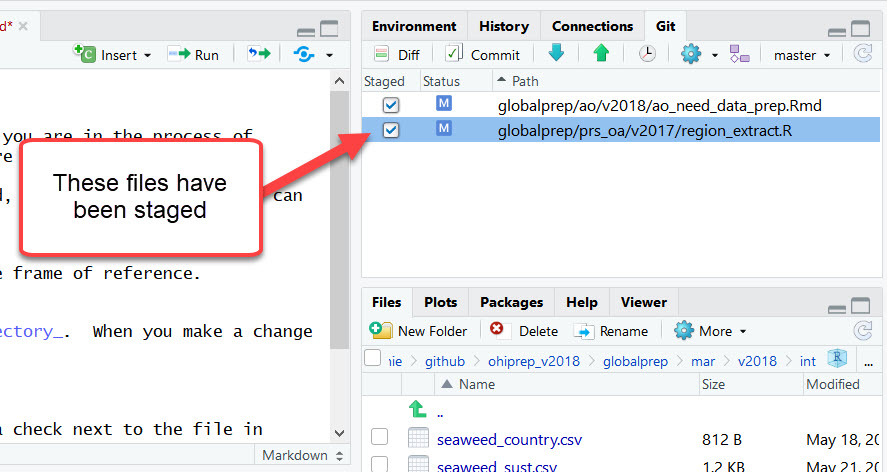Click editor scrollbar down arrow
The height and width of the screenshot is (472, 887).
pyautogui.click(x=339, y=434)
